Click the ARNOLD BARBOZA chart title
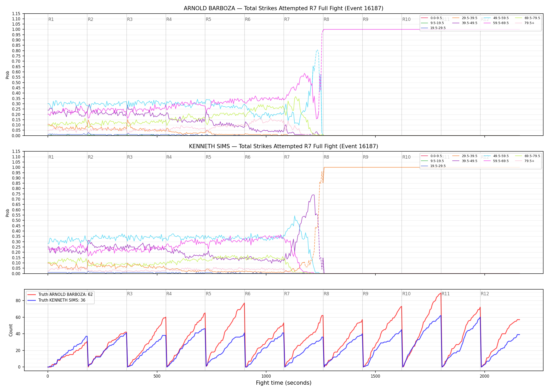This screenshot has height=392, width=549. pos(283,8)
